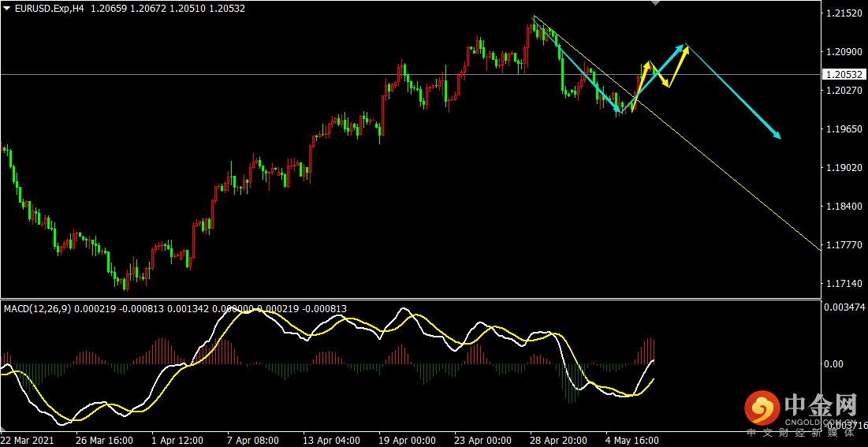Click the chart shift marker triangle at top
This screenshot has height=447, width=868.
[x=656, y=3]
